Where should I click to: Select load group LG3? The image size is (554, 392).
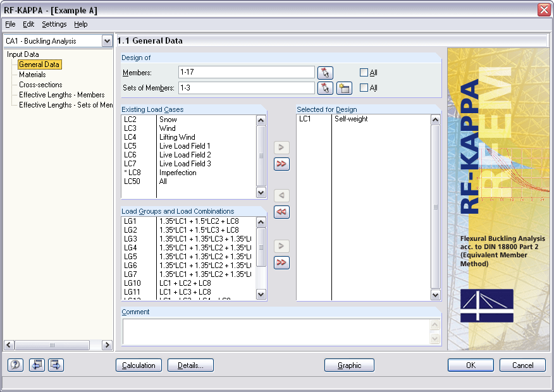pos(188,239)
